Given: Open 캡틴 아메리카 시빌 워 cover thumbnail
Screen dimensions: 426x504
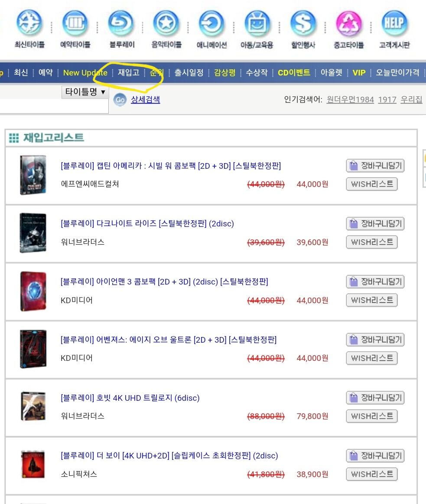Looking at the screenshot, I should pos(33,175).
